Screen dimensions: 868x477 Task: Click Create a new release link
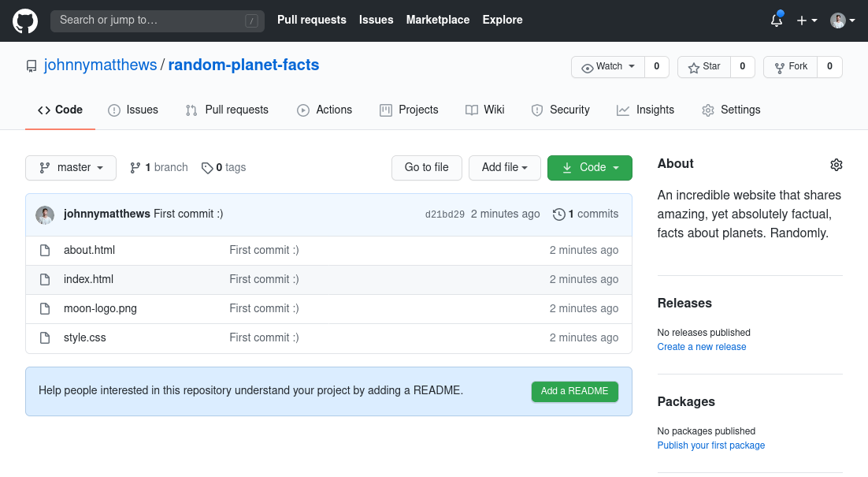click(x=701, y=346)
